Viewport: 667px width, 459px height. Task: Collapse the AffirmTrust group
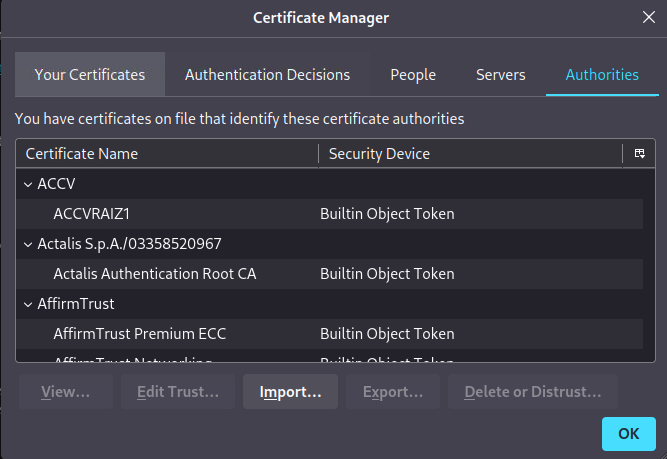click(27, 304)
